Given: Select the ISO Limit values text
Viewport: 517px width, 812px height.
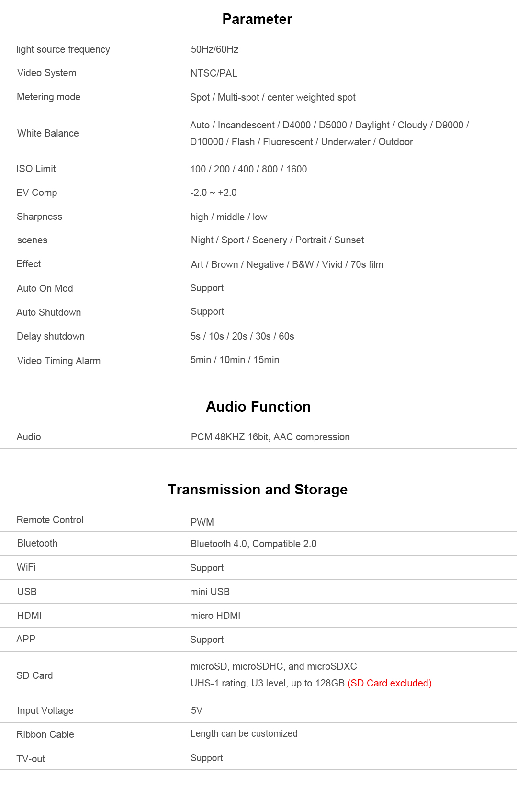Looking at the screenshot, I should pos(248,169).
